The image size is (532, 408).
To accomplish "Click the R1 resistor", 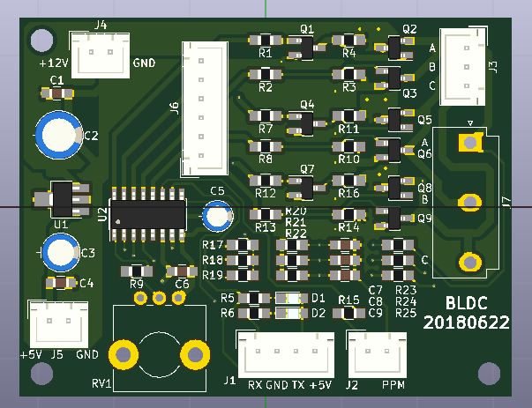I will click(x=266, y=41).
